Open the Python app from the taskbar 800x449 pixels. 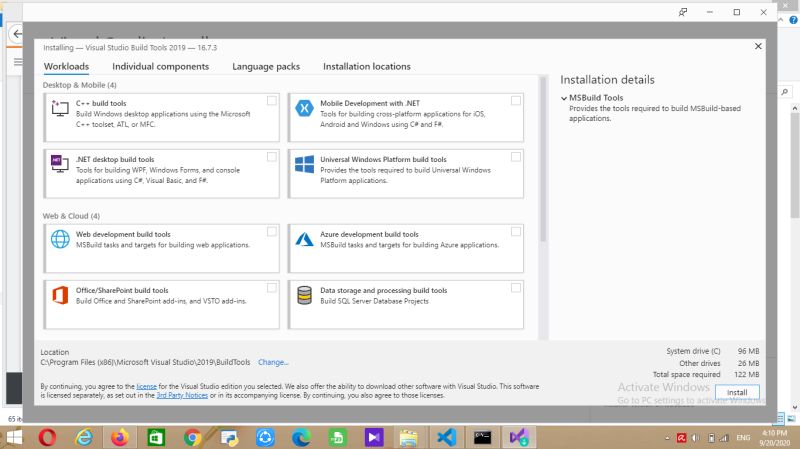[229, 437]
